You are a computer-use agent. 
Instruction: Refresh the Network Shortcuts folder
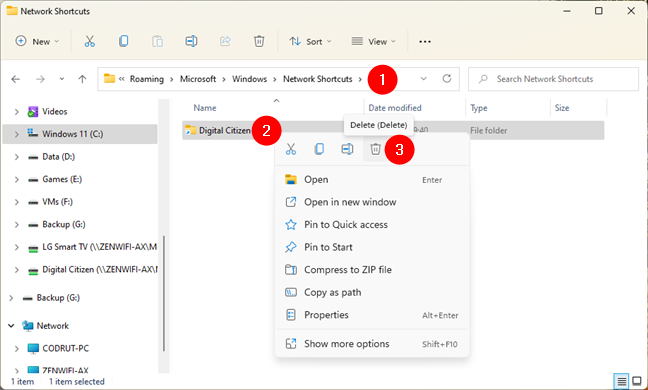tap(447, 78)
